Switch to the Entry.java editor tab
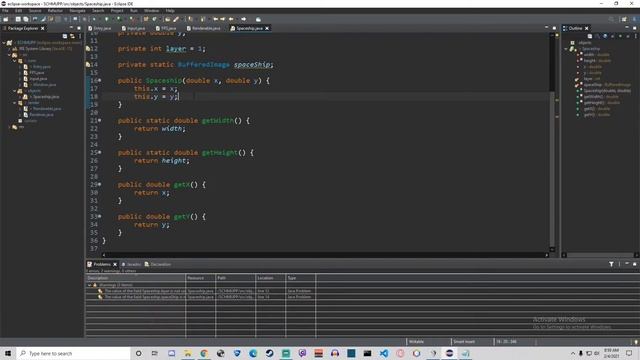640x360 pixels. point(100,28)
